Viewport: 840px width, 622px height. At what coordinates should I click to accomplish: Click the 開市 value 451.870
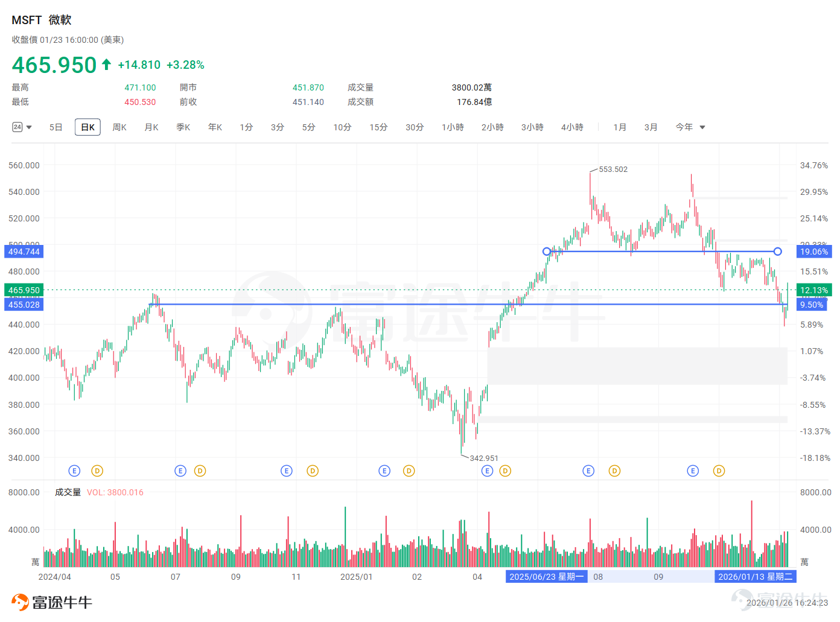coord(308,87)
